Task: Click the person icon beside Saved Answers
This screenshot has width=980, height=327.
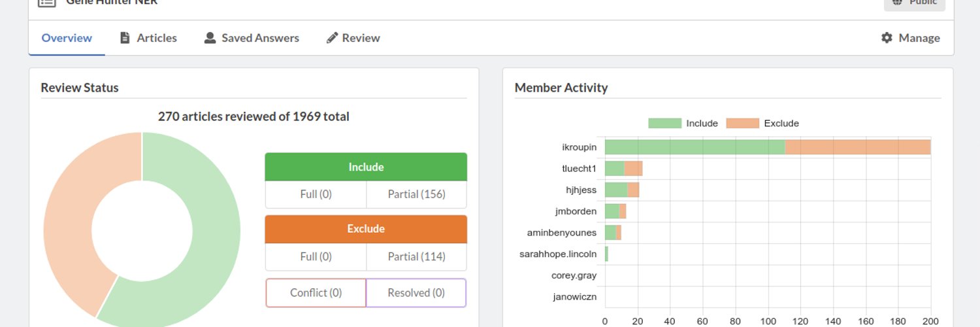Action: tap(210, 38)
